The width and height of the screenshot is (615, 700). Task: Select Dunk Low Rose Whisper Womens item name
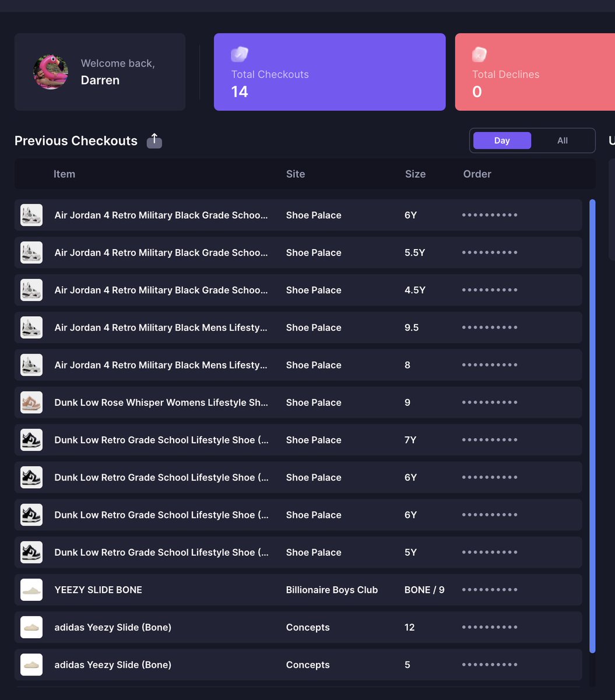161,402
